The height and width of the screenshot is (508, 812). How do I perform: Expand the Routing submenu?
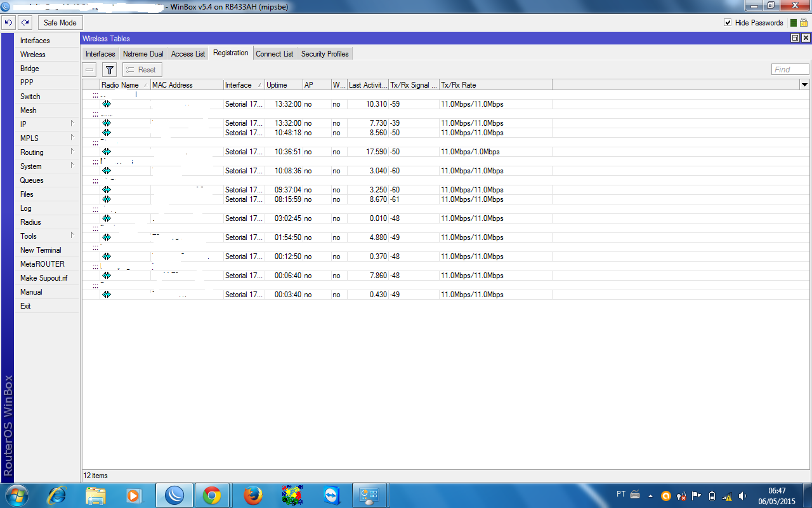[x=48, y=152]
